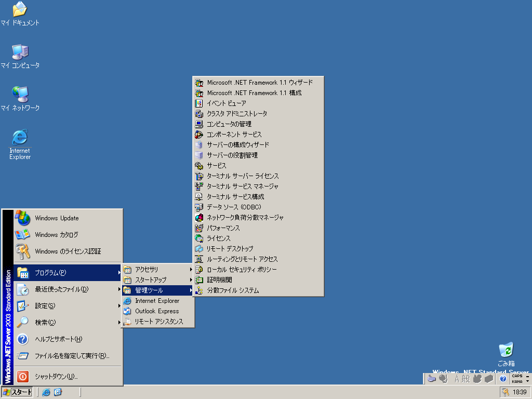Open クラスタ アドミニストレータ icon

(199, 114)
